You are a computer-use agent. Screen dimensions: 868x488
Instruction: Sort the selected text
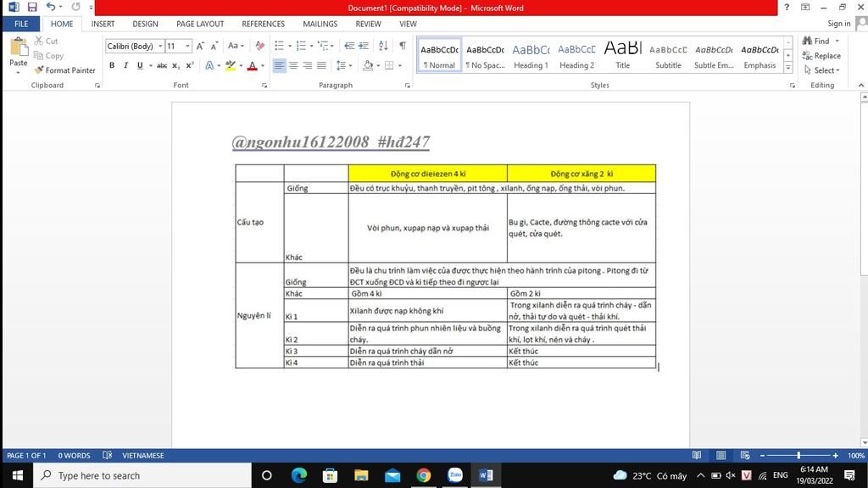click(x=383, y=46)
